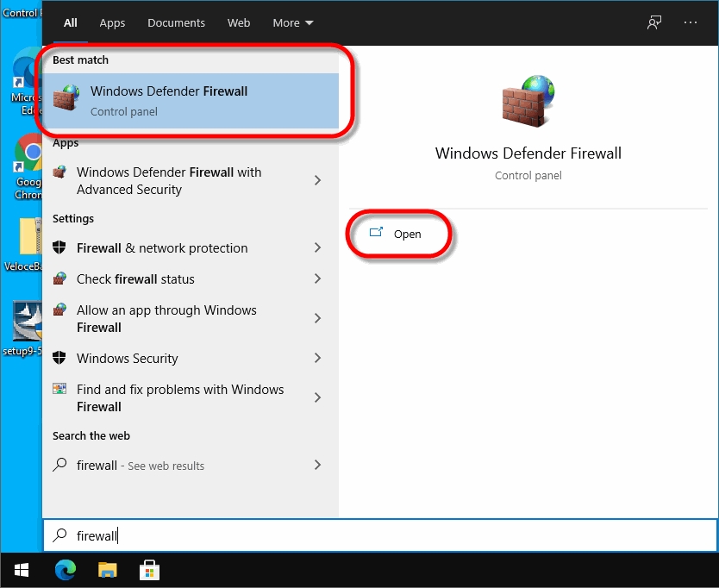
Task: Click the firewall search input box
Action: (x=379, y=536)
